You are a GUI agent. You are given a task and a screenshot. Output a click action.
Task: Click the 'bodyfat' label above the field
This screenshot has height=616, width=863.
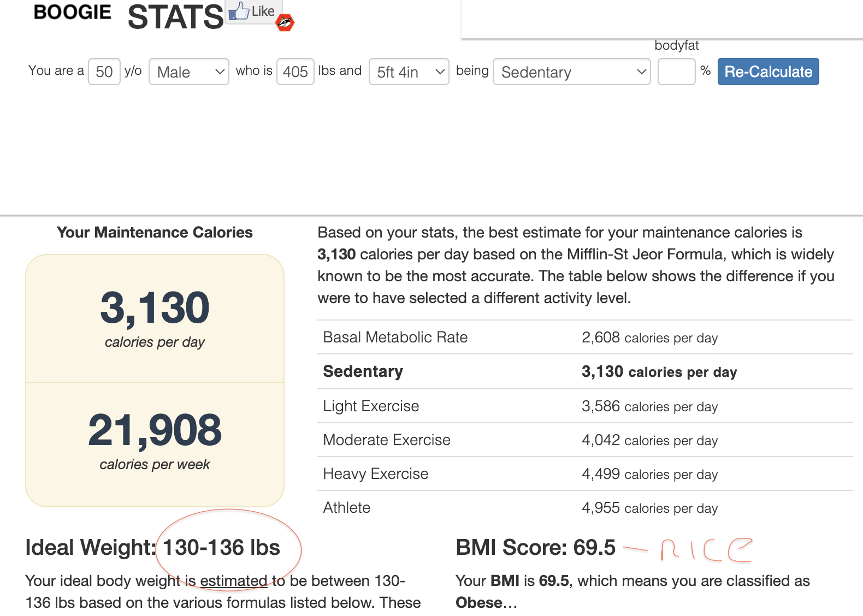(x=677, y=45)
